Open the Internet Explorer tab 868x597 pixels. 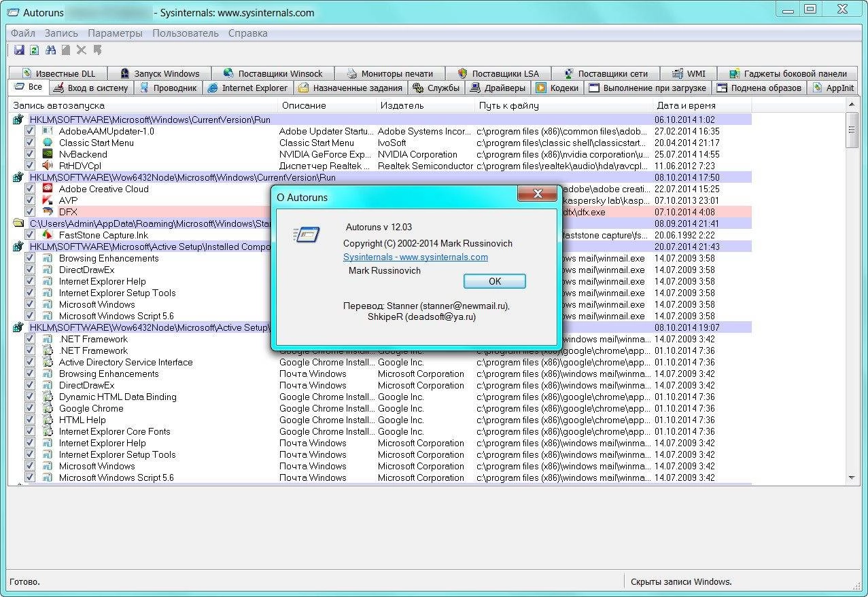[x=247, y=88]
